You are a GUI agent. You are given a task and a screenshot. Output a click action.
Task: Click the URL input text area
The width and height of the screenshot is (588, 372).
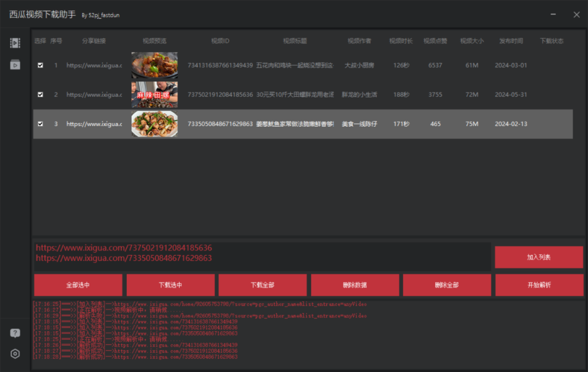coord(262,257)
